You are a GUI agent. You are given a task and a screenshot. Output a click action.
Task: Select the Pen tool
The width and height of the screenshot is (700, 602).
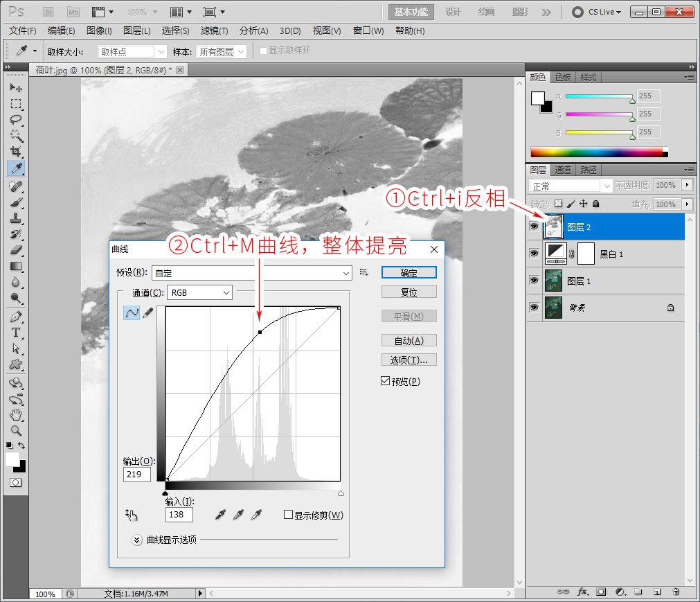point(16,317)
